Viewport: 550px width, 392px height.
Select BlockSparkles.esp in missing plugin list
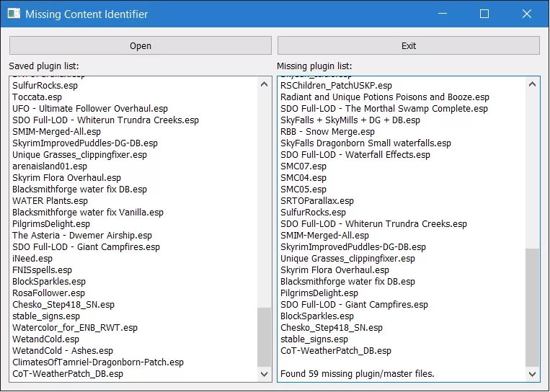point(317,316)
